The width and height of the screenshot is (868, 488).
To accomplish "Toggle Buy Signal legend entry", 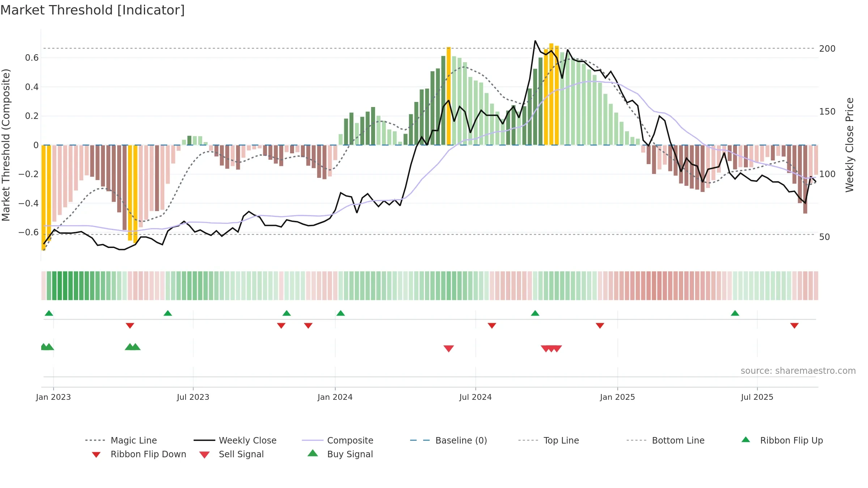I will pyautogui.click(x=340, y=454).
